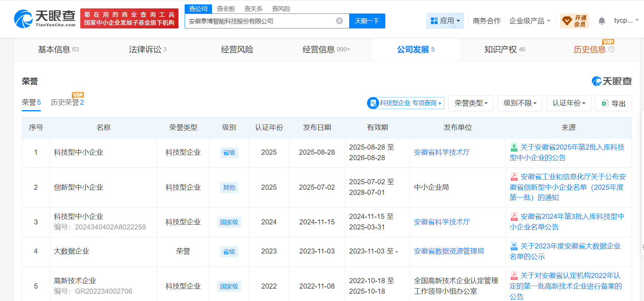Switch to the 历史荣誉 2 sub-tab
Image resolution: width=644 pixels, height=301 pixels.
[x=68, y=103]
